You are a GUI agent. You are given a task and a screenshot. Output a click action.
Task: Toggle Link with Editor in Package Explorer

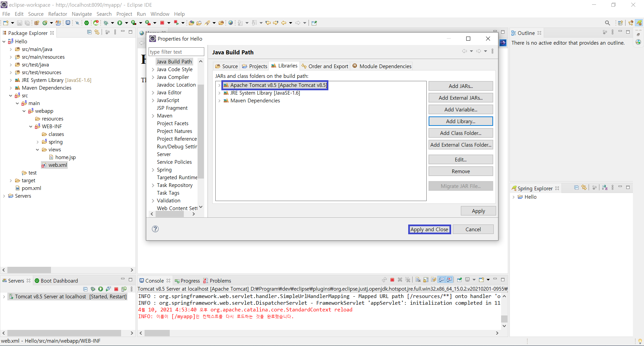pyautogui.click(x=97, y=32)
